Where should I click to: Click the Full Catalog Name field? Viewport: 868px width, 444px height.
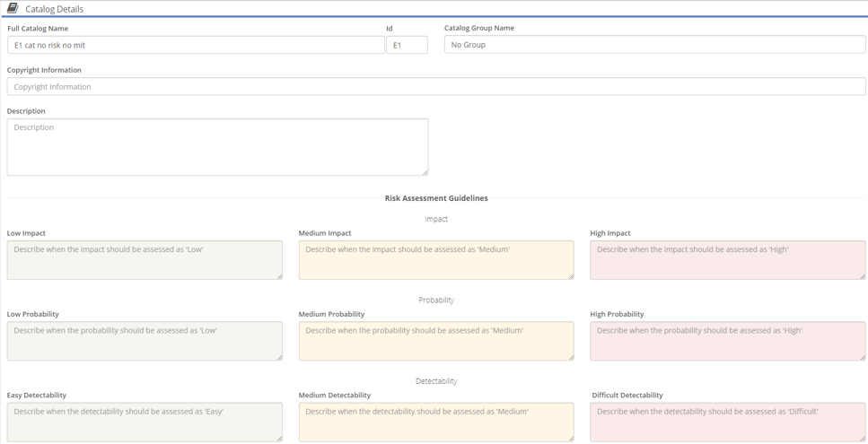[196, 45]
